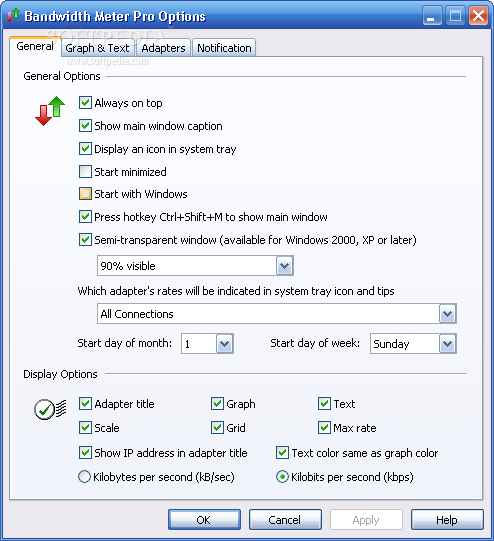Select Kilobytes per second (kB/sec)
This screenshot has width=494, height=541.
pos(85,477)
